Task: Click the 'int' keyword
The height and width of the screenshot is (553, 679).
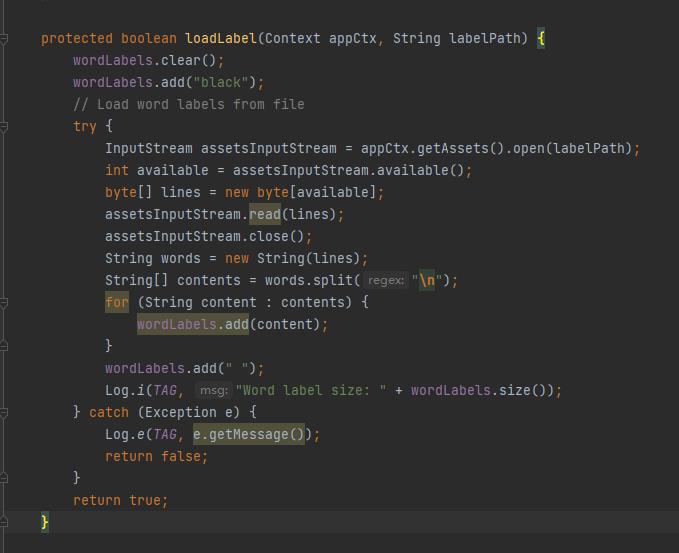Action: tap(117, 170)
